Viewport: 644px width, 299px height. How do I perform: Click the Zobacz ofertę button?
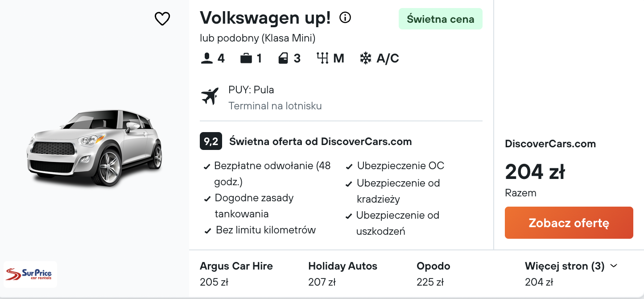coord(569,223)
